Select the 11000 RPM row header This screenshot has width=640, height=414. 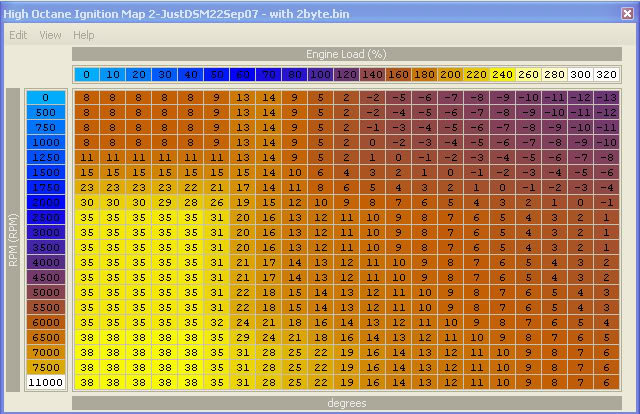tap(46, 383)
